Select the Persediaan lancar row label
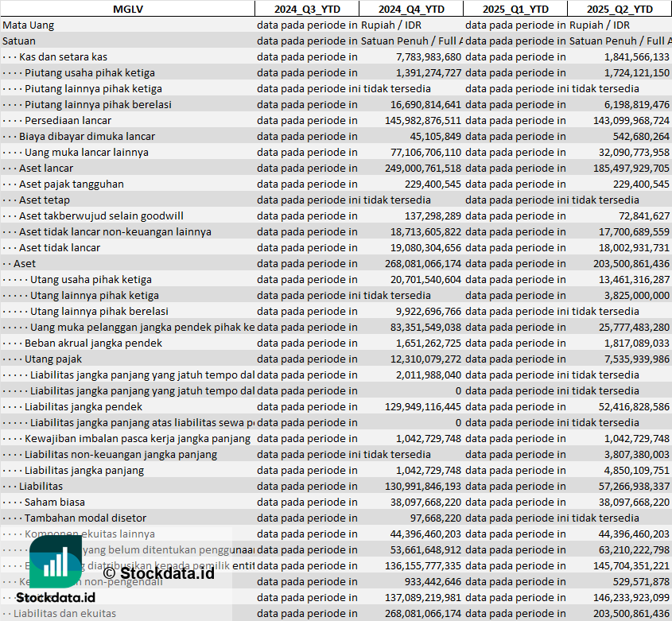Viewport: 672px width, 621px height. coord(68,120)
